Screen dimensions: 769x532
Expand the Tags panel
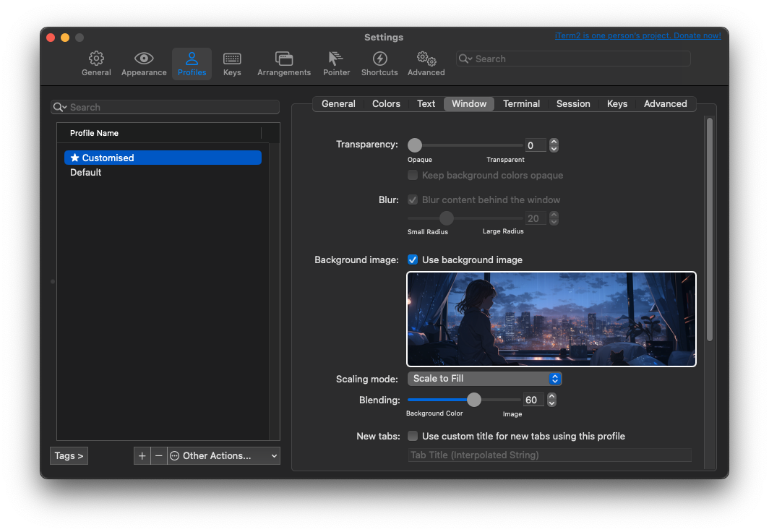point(69,455)
